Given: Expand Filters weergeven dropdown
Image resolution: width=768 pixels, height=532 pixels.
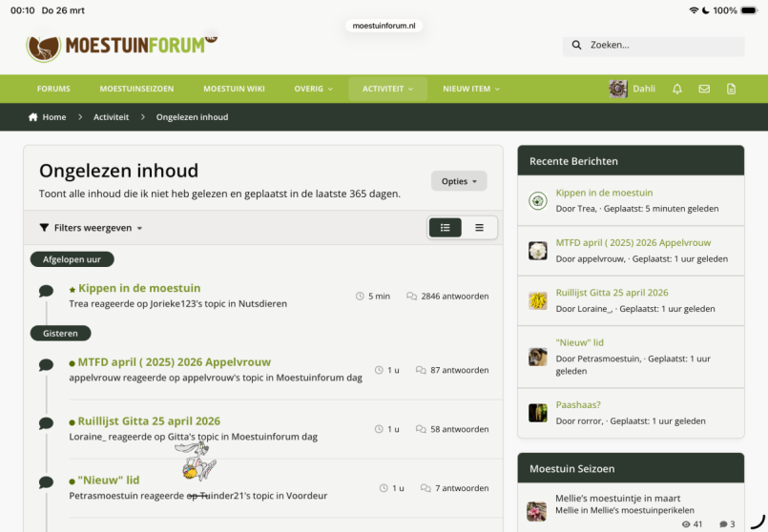Looking at the screenshot, I should coord(92,228).
